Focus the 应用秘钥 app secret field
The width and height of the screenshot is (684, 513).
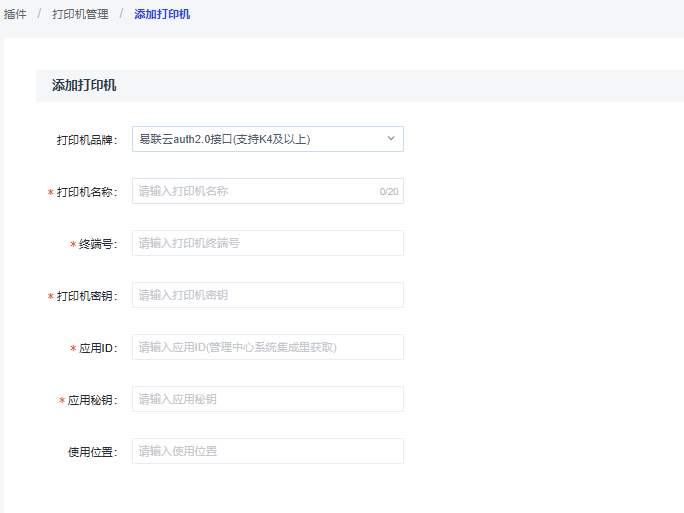point(267,399)
